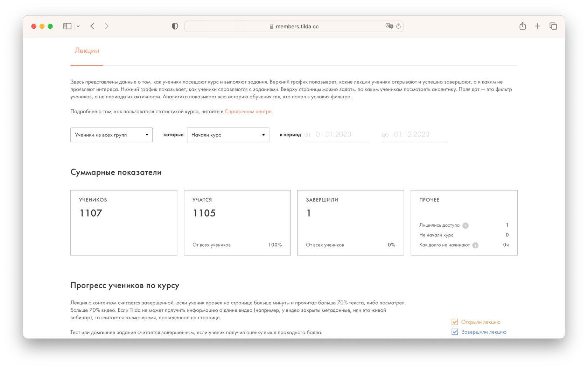Go back to the previous page
Viewport: 588px width, 369px height.
(x=92, y=26)
